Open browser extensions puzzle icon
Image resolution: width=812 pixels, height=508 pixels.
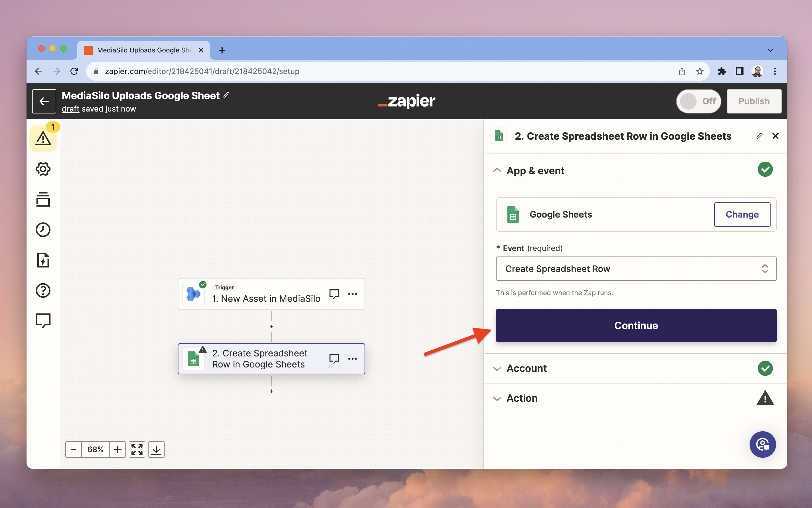point(722,71)
